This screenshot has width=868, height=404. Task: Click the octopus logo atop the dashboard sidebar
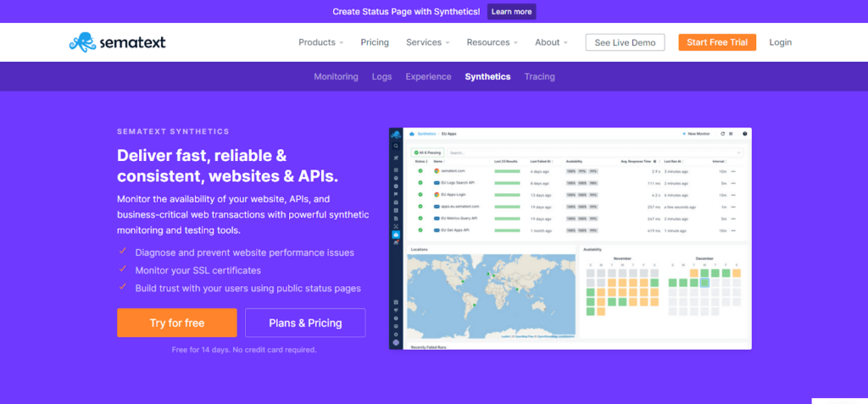click(396, 135)
